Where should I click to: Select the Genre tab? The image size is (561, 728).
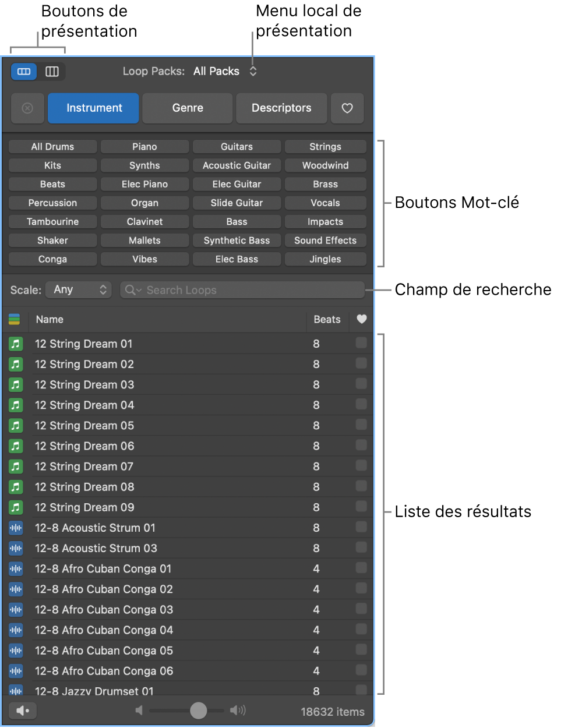pos(188,108)
